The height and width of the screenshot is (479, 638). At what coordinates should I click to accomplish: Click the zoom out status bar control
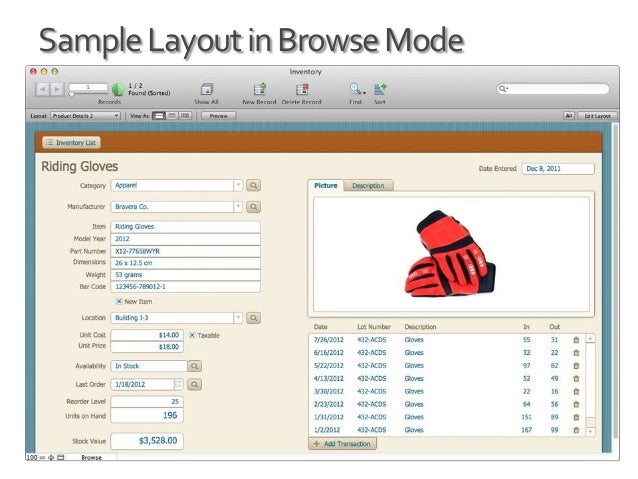point(43,457)
